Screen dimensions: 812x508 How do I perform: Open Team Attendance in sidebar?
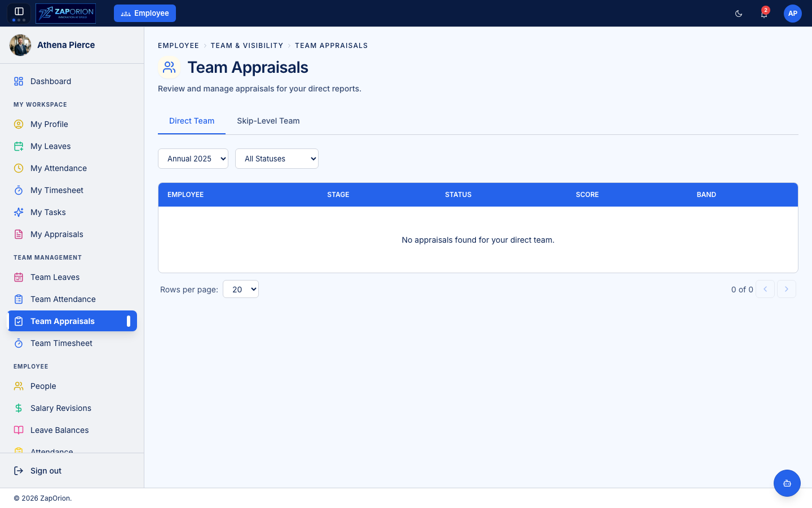click(x=72, y=299)
